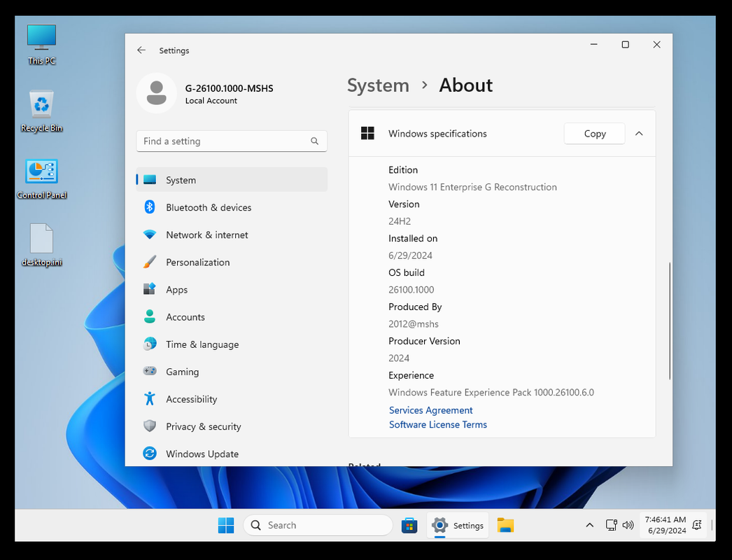Image resolution: width=732 pixels, height=560 pixels.
Task: Click the System monitor icon in sidebar
Action: pyautogui.click(x=149, y=180)
